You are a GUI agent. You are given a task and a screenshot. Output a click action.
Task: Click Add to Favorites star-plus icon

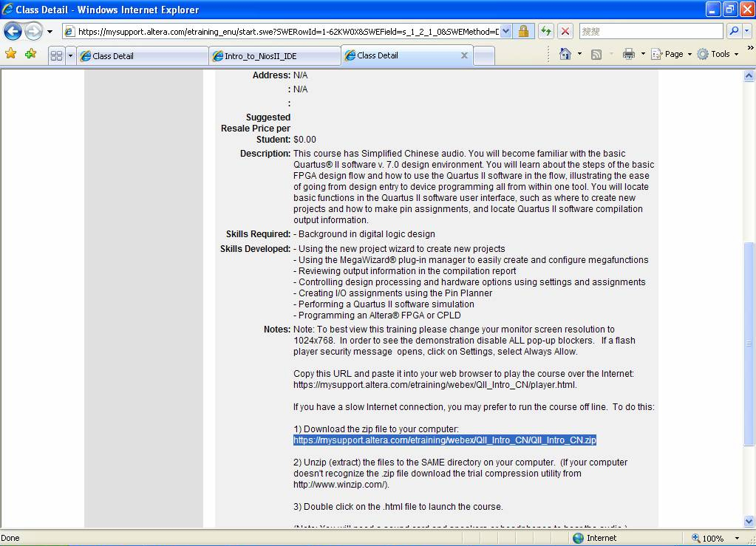point(31,54)
